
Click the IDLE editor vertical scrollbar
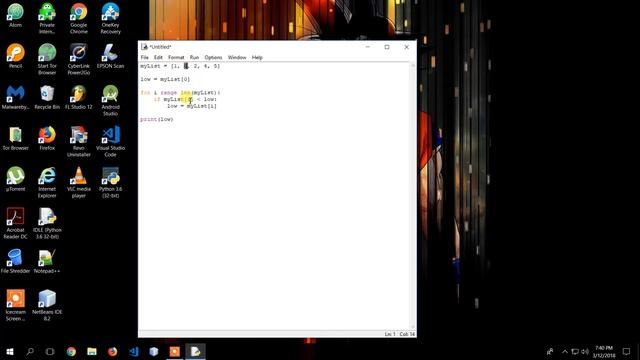(413, 196)
